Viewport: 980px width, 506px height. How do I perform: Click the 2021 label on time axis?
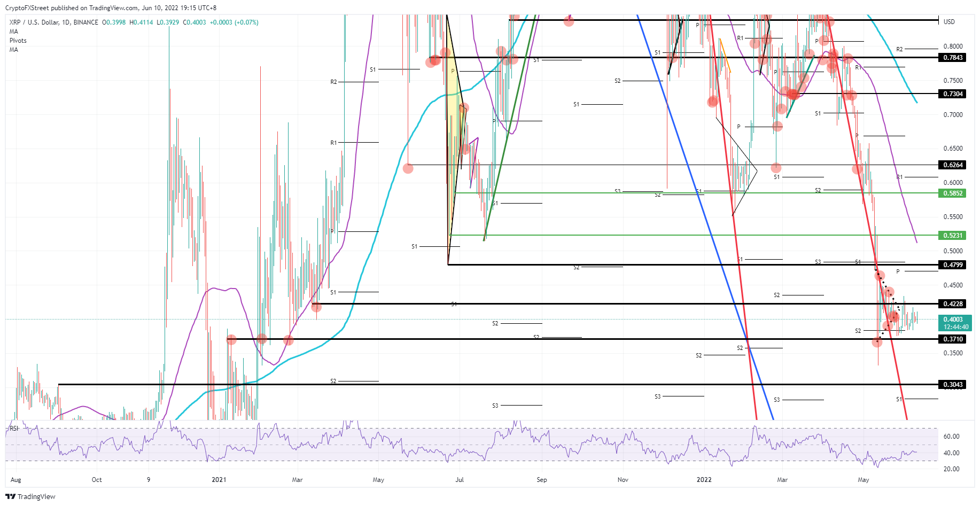(x=219, y=480)
